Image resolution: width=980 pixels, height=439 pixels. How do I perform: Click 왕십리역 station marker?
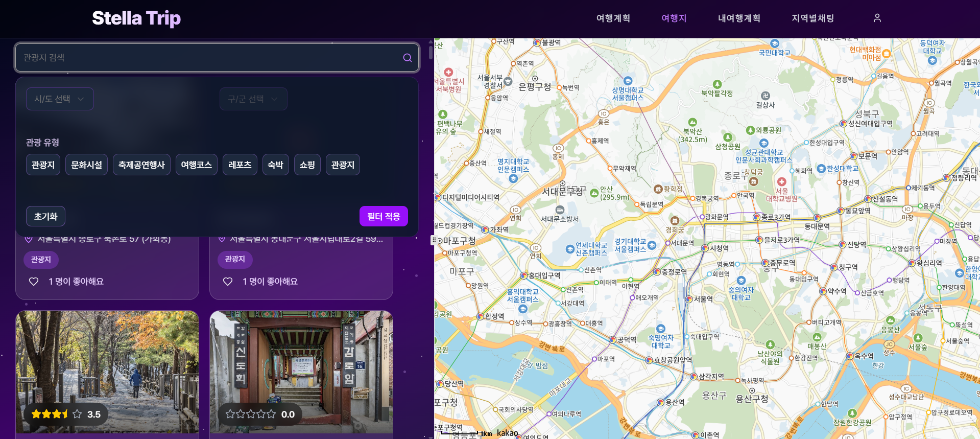912,263
